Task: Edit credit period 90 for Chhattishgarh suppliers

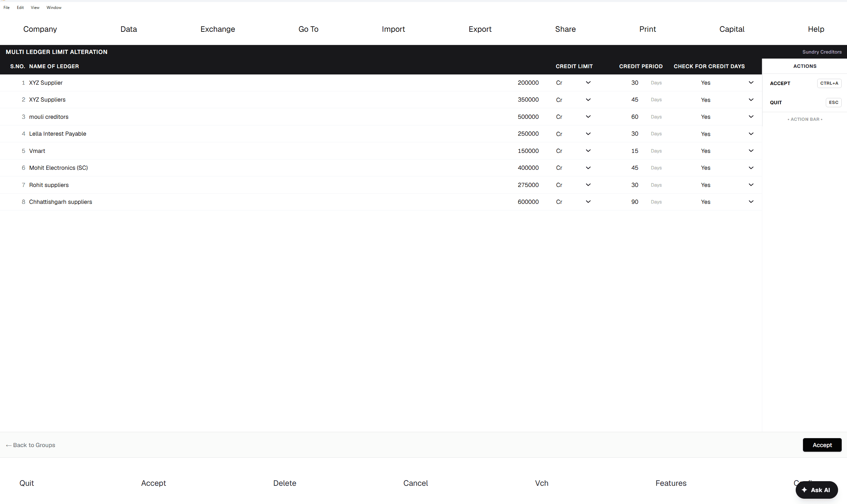Action: coord(635,202)
